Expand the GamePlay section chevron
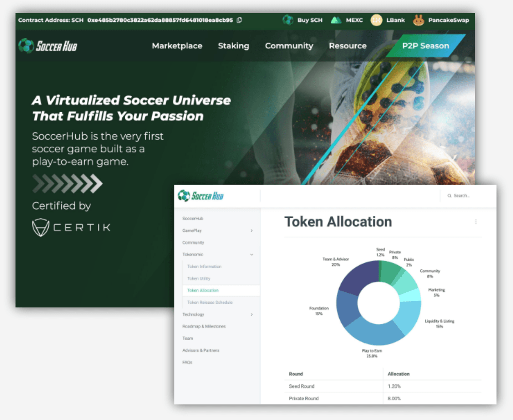Screen dimensions: 513x420 (252, 231)
